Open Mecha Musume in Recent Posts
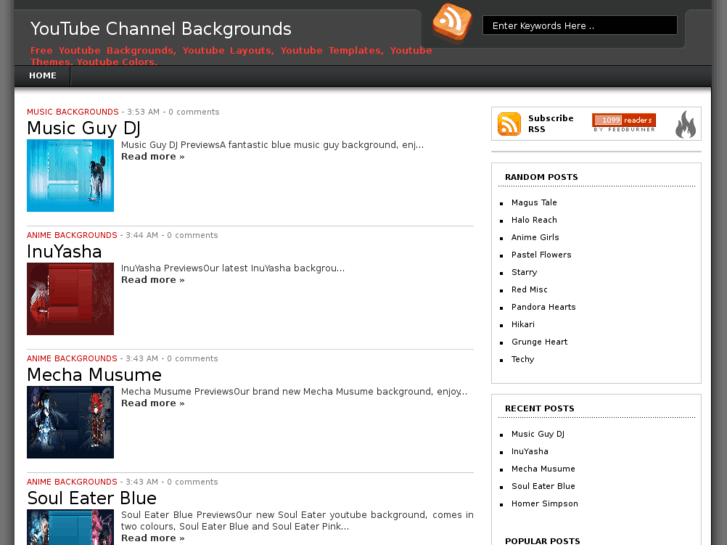This screenshot has height=545, width=727. (543, 469)
